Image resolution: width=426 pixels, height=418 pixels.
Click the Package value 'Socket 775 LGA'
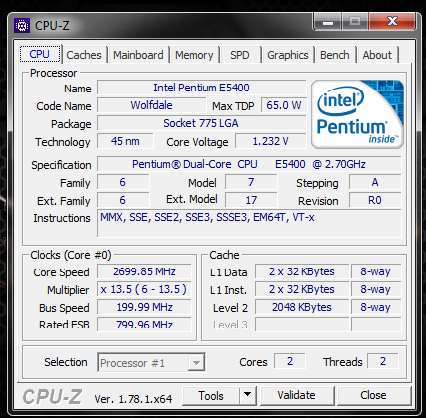[x=201, y=123]
